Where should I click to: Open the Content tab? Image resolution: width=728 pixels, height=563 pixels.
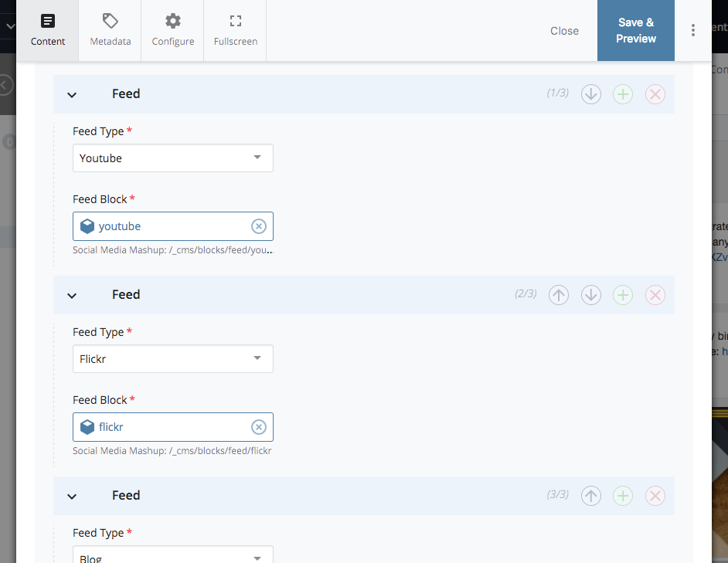[x=48, y=31]
